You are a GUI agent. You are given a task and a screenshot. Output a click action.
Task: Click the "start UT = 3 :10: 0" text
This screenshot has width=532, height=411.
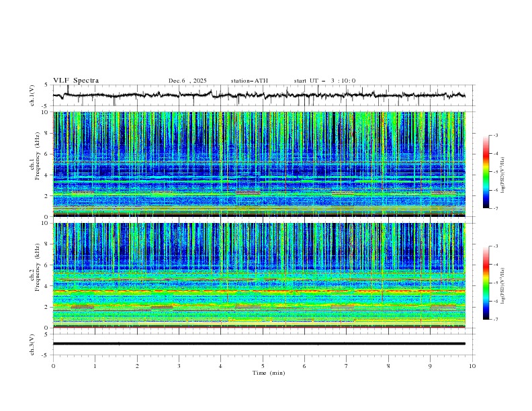click(x=324, y=81)
